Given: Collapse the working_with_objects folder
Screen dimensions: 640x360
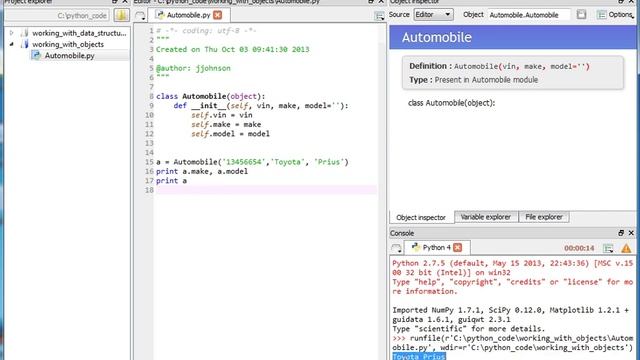Looking at the screenshot, I should click(11, 44).
